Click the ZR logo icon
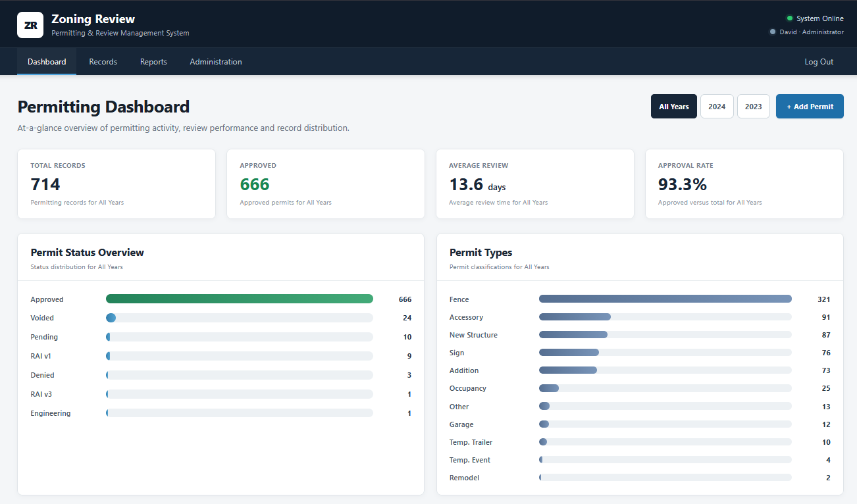The height and width of the screenshot is (504, 857). pos(30,25)
